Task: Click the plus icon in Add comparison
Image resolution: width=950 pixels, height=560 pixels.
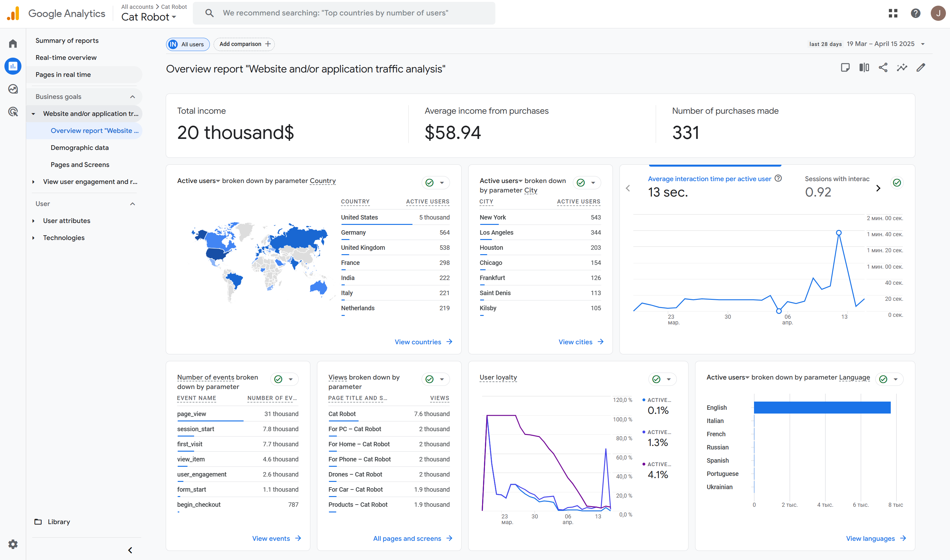Action: pos(268,44)
